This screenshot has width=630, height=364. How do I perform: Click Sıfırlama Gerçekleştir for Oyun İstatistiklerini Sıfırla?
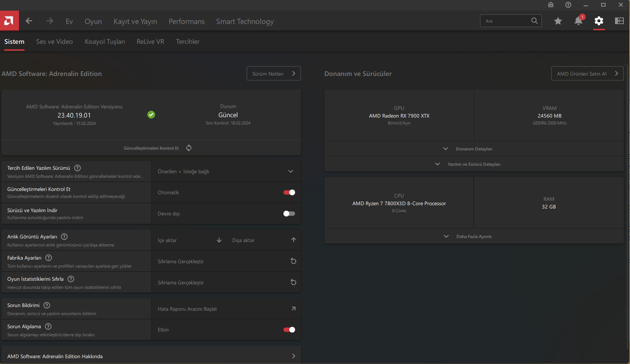(226, 283)
